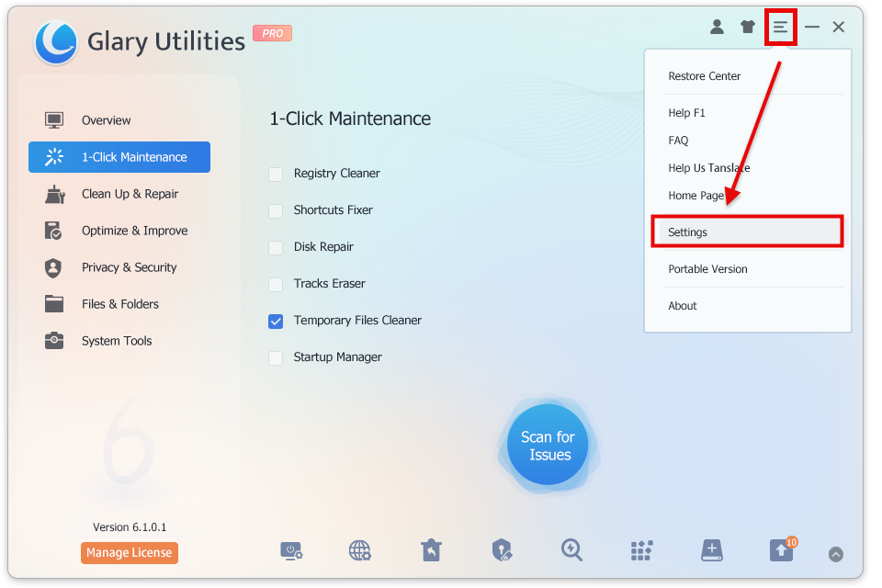
Task: Uncheck the Temporary Files Cleaner checkbox
Action: tap(276, 322)
